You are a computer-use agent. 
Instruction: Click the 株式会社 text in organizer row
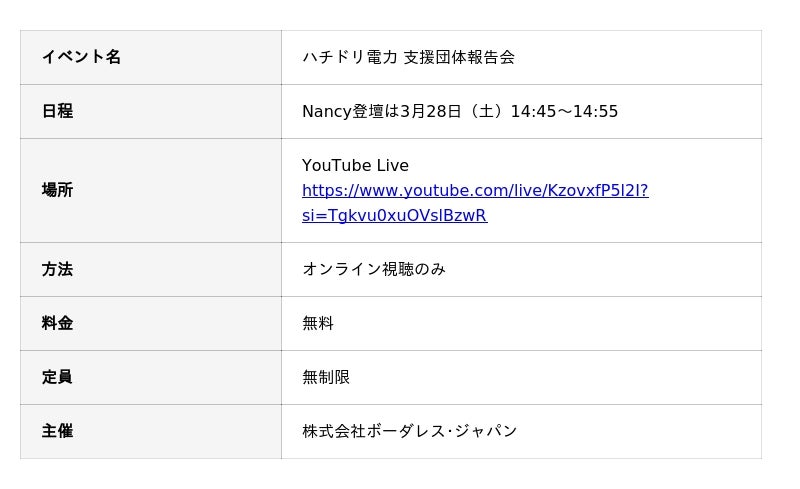click(x=334, y=431)
